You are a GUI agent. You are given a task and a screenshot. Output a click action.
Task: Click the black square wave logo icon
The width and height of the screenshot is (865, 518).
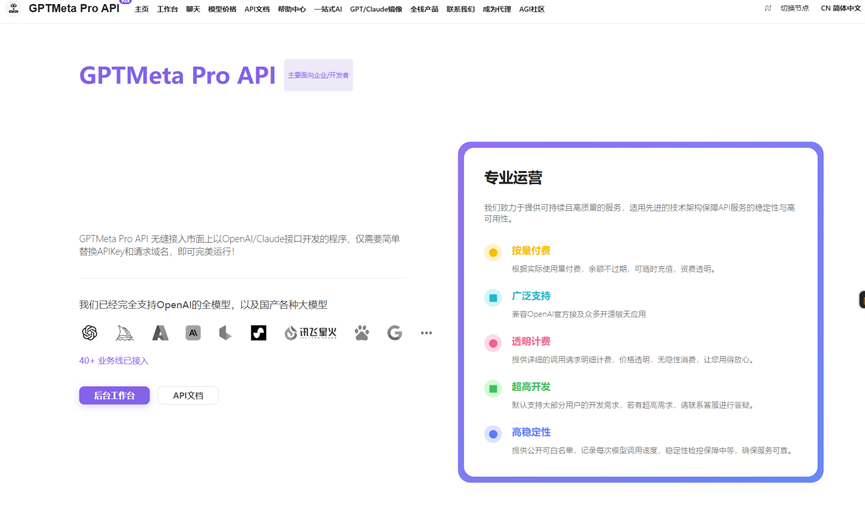258,333
